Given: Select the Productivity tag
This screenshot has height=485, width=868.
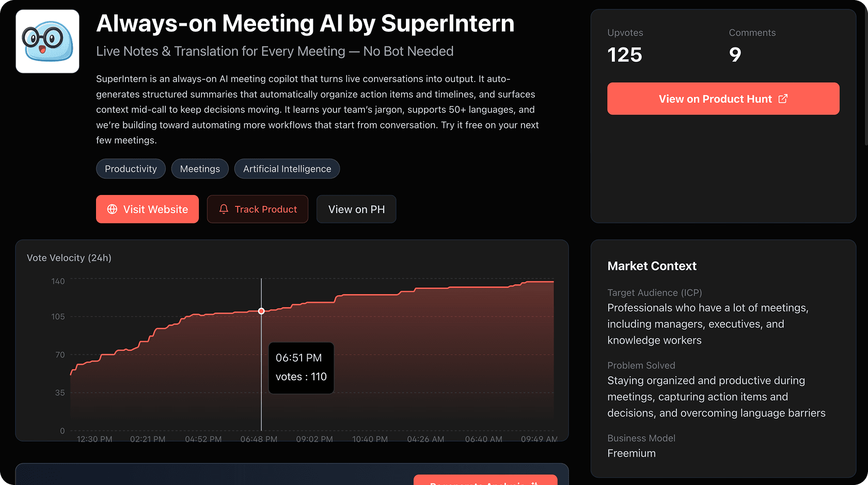Looking at the screenshot, I should [131, 169].
